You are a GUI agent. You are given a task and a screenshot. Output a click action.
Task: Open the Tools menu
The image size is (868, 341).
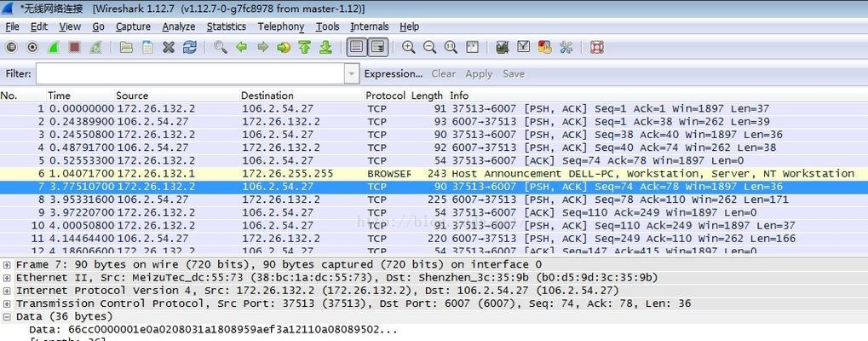click(328, 26)
